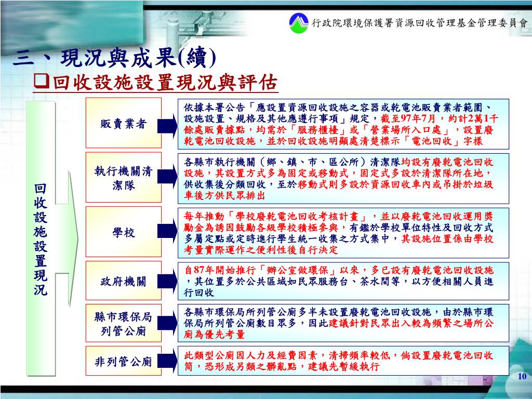Click the arrow beside 政府機關
Image resolution: width=532 pixels, height=399 pixels.
[x=168, y=281]
